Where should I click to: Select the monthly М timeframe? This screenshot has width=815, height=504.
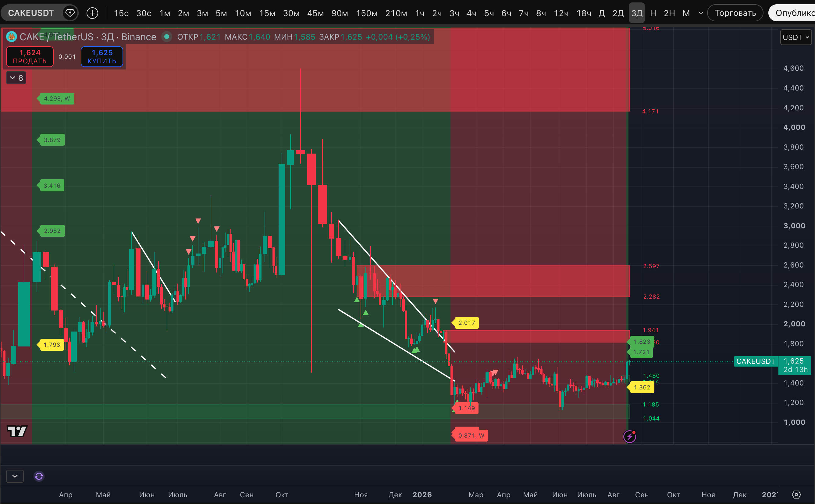[x=686, y=13]
